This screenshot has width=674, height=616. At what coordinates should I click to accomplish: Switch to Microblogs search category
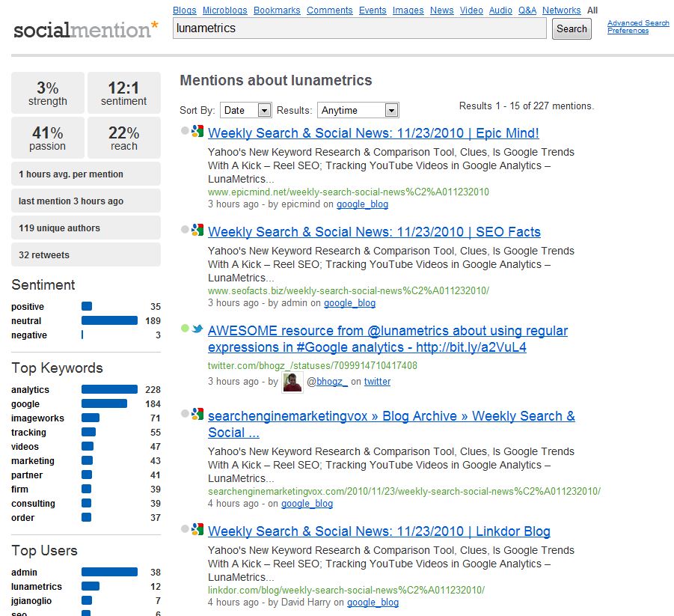coord(225,10)
